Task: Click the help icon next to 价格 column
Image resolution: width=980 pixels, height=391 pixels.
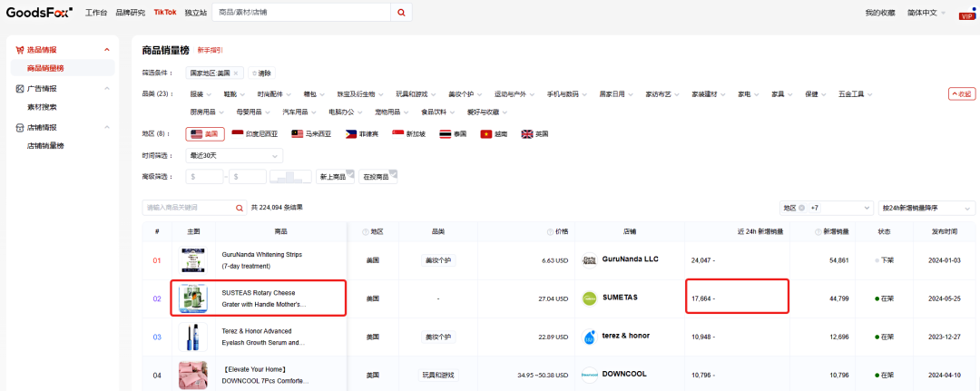Action: [x=550, y=231]
